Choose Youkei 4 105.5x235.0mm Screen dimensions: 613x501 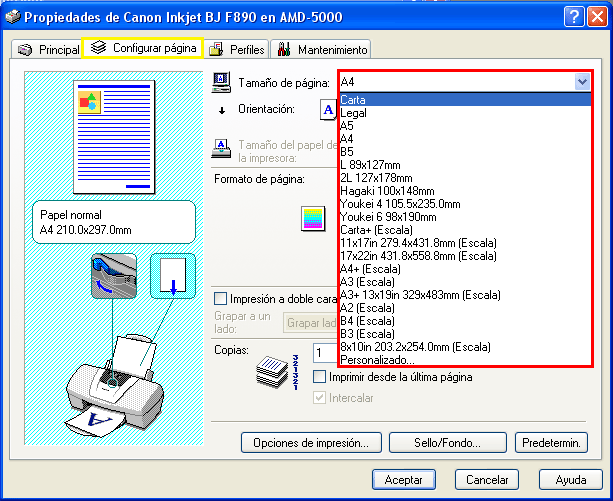point(465,204)
